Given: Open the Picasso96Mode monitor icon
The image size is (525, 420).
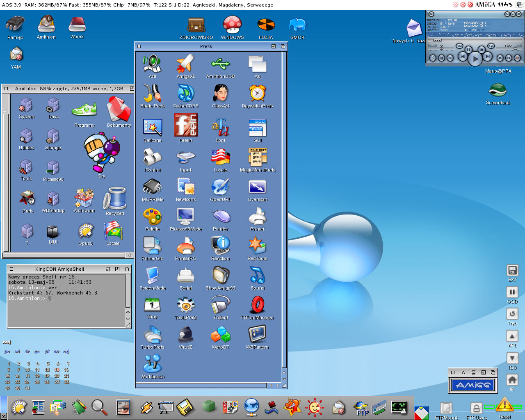Looking at the screenshot, I should pos(185,216).
